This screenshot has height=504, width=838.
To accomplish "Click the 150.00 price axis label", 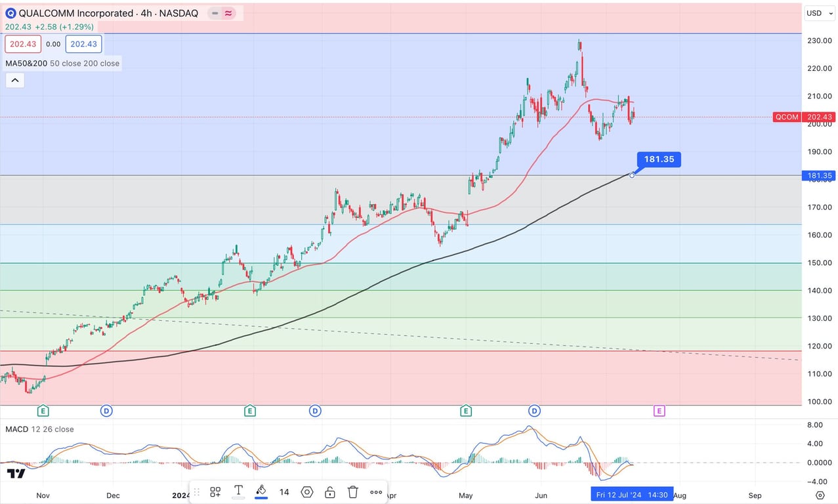I will (820, 262).
